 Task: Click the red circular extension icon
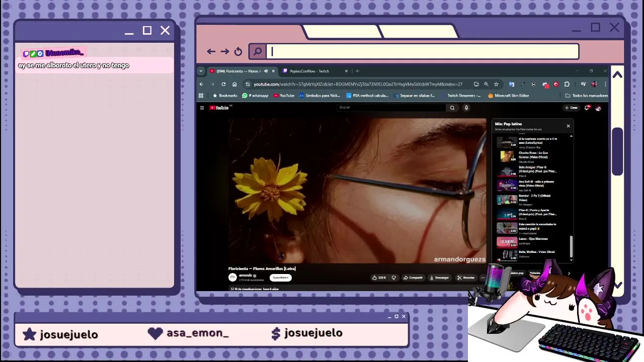pyautogui.click(x=556, y=84)
